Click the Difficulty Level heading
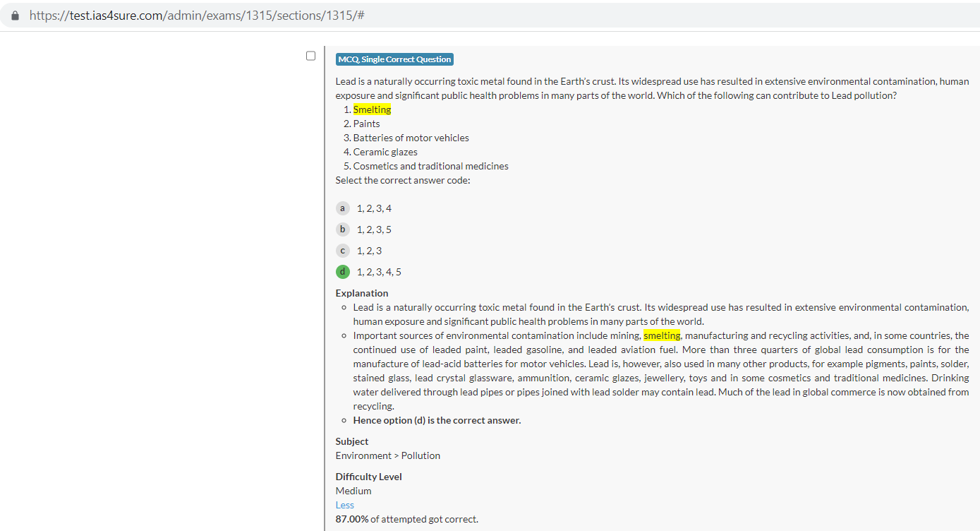 click(368, 477)
